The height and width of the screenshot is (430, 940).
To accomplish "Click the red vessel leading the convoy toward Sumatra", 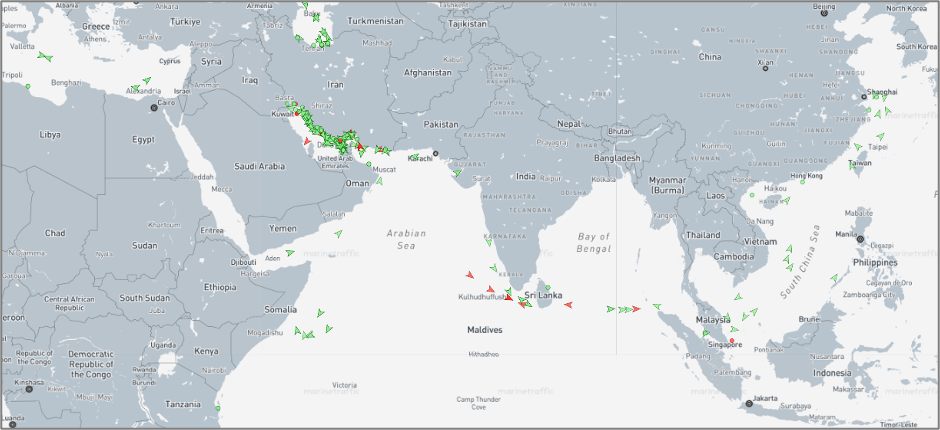I will click(636, 309).
